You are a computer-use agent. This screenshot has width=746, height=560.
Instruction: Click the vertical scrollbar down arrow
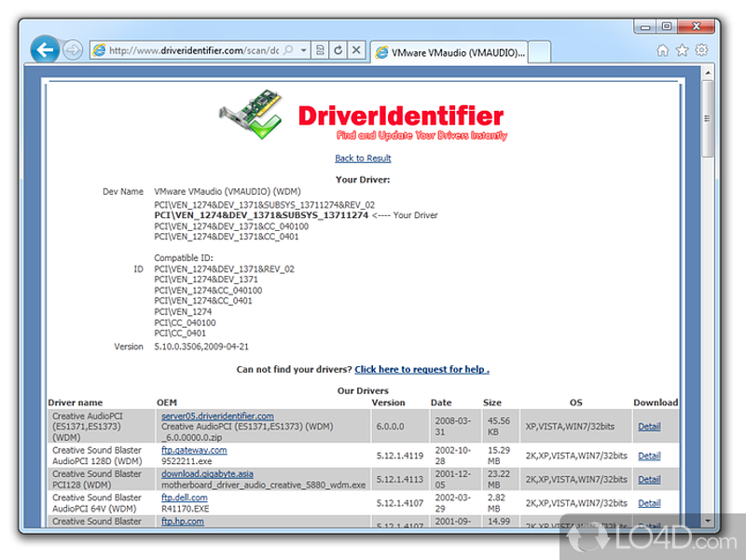708,520
